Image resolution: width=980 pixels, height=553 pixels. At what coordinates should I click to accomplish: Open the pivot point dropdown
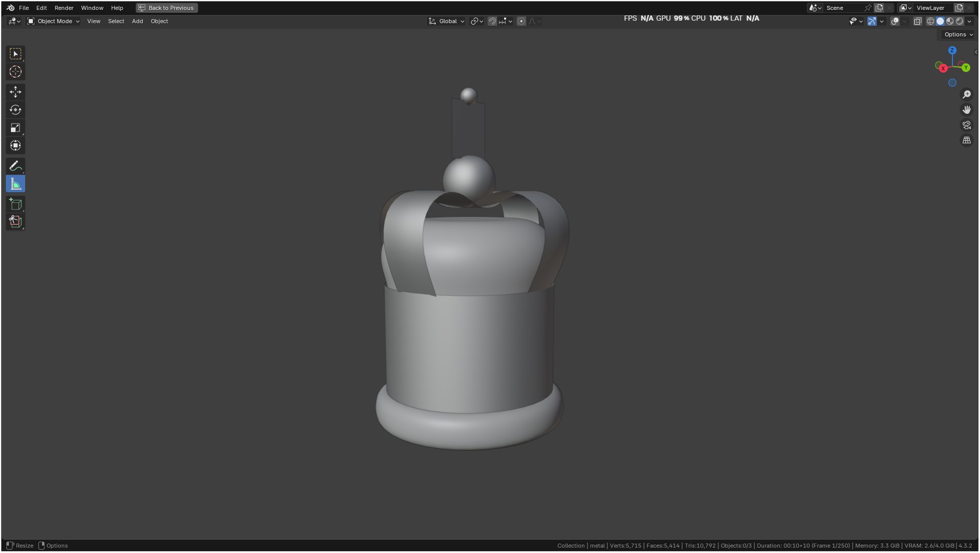476,21
